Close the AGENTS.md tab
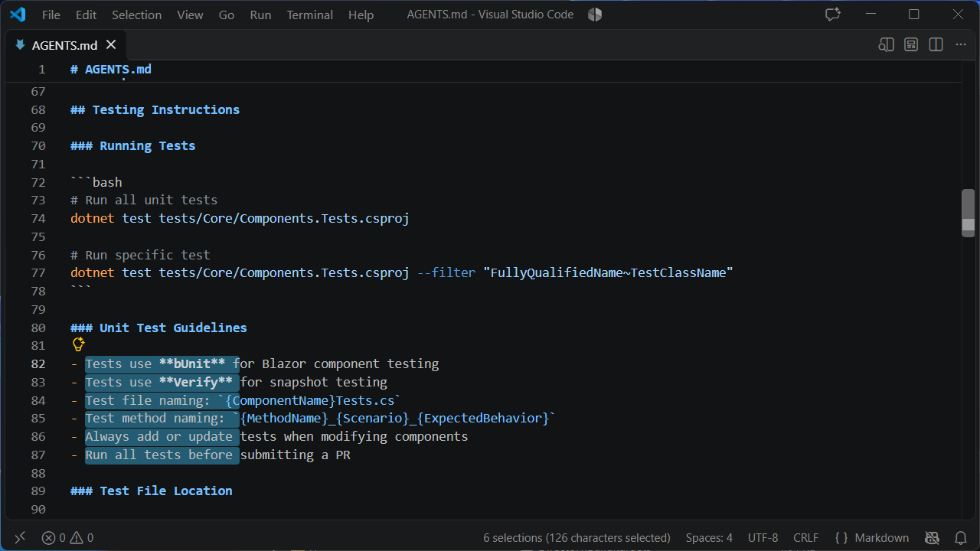This screenshot has height=551, width=980. tap(111, 45)
